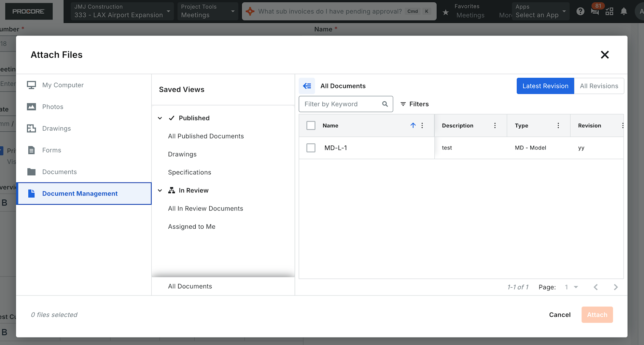Viewport: 644px width, 345px height.
Task: Open All Documents at bottom of saved views
Action: [x=190, y=286]
